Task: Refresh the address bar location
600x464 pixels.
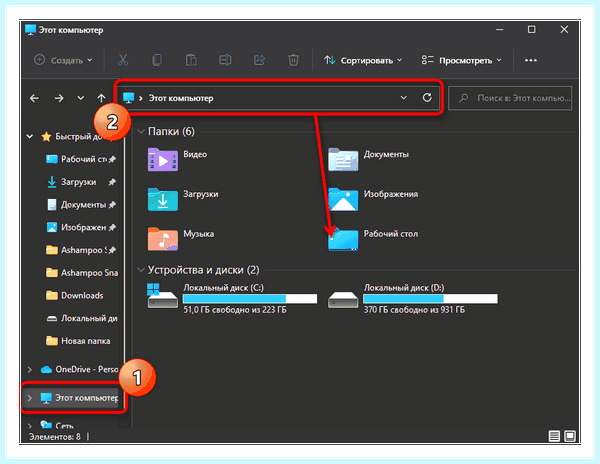Action: pyautogui.click(x=427, y=98)
